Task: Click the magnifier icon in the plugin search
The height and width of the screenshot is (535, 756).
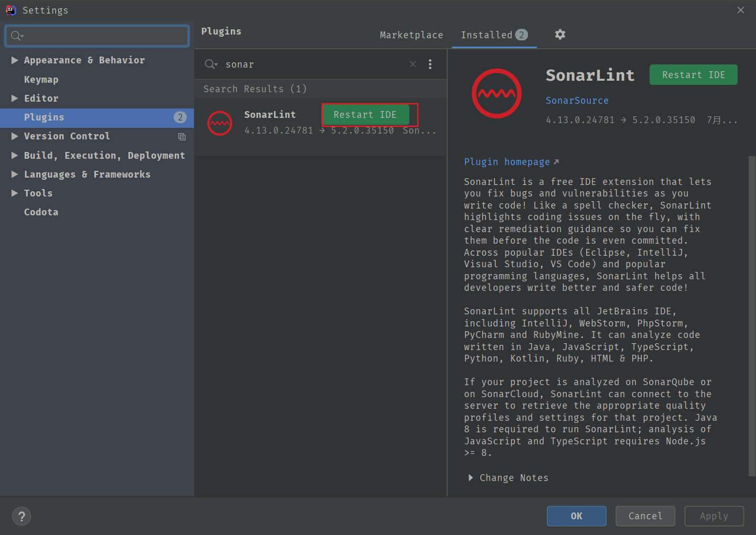Action: [x=211, y=64]
